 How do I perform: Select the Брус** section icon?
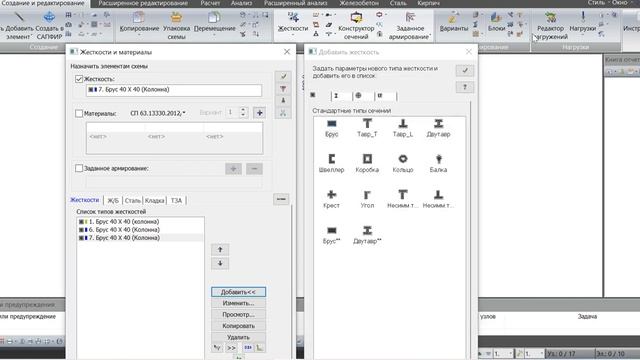click(331, 235)
